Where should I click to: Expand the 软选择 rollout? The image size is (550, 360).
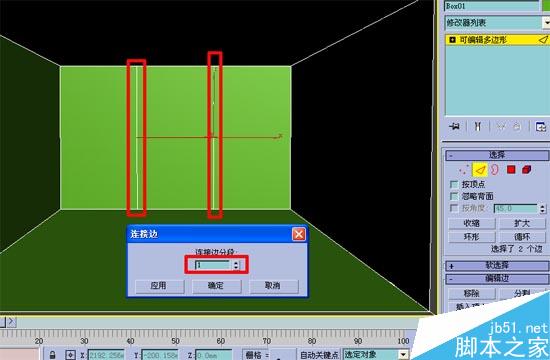click(x=497, y=266)
